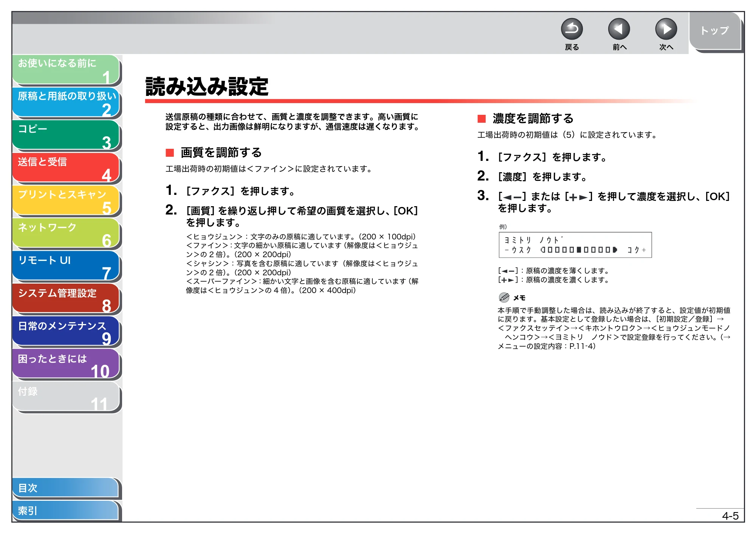Viewport: 756px width, 534px height.
Task: Open the 索引 index button
Action: [66, 511]
